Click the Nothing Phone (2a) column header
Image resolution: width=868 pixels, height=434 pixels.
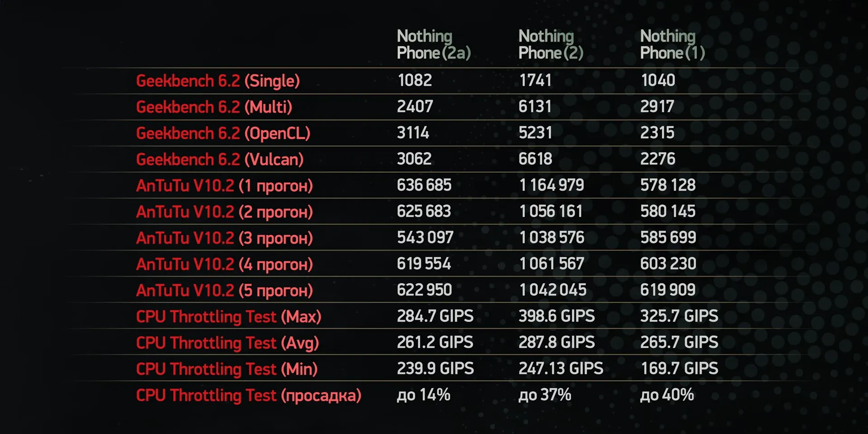click(434, 44)
